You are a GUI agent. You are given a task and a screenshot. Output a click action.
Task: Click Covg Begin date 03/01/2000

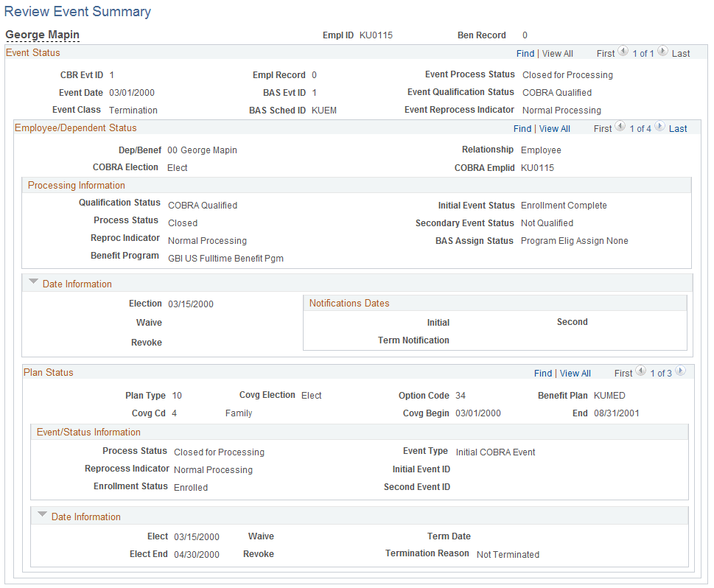[478, 413]
